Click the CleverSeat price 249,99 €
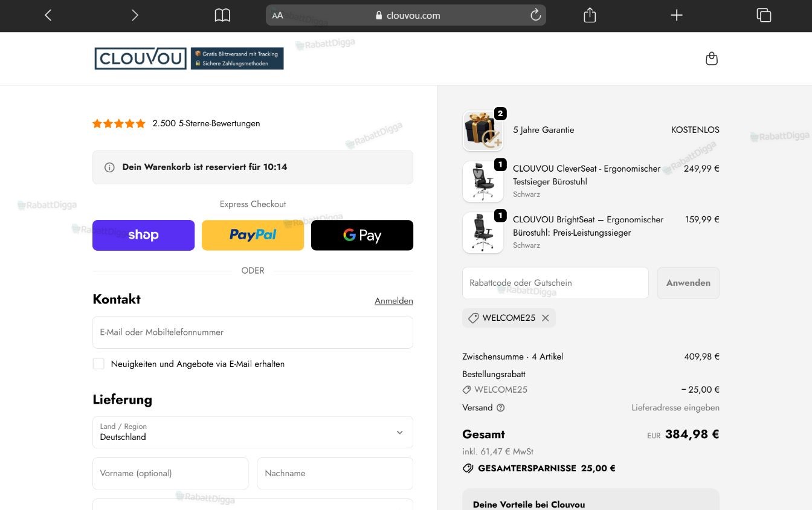 point(701,169)
